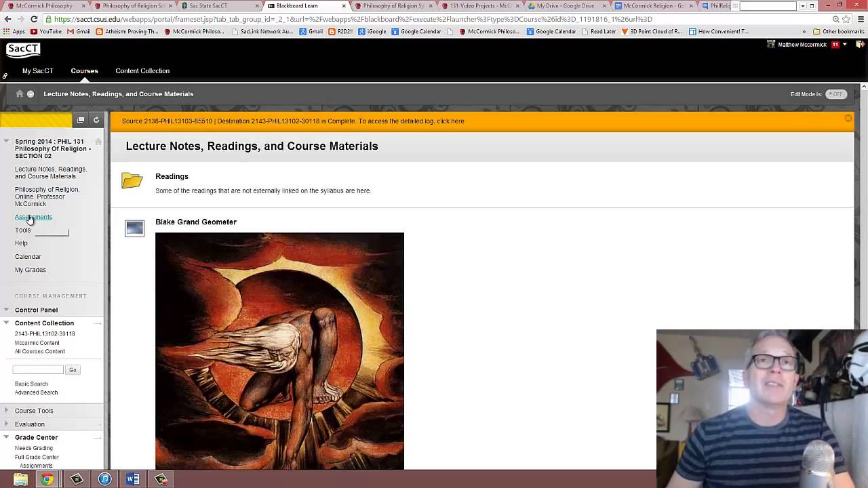868x488 pixels.
Task: Open the Other bookmarks folder
Action: [838, 31]
